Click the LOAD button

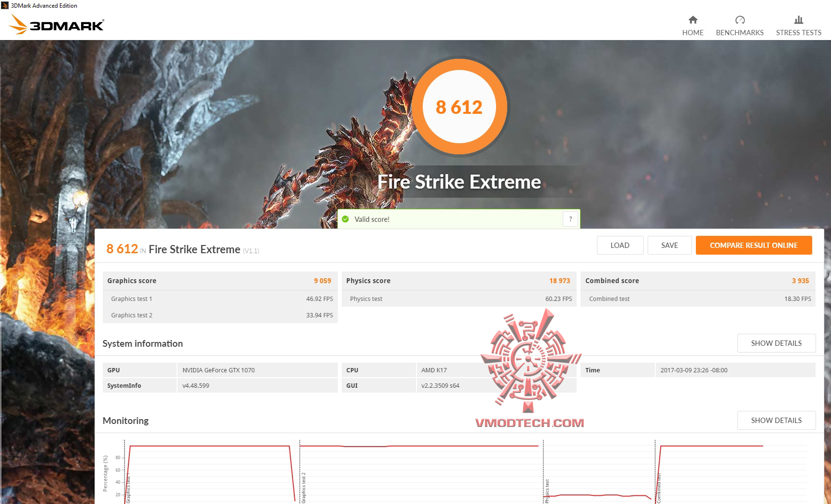(x=620, y=245)
